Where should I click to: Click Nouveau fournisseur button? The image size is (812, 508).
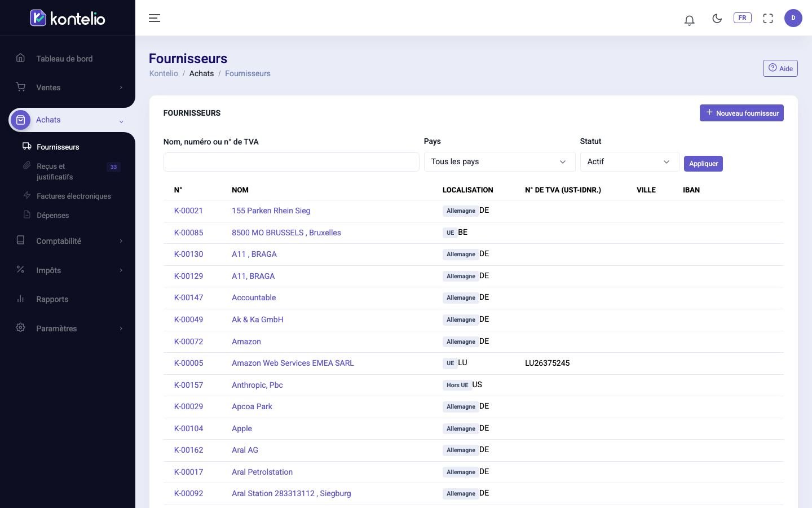742,113
